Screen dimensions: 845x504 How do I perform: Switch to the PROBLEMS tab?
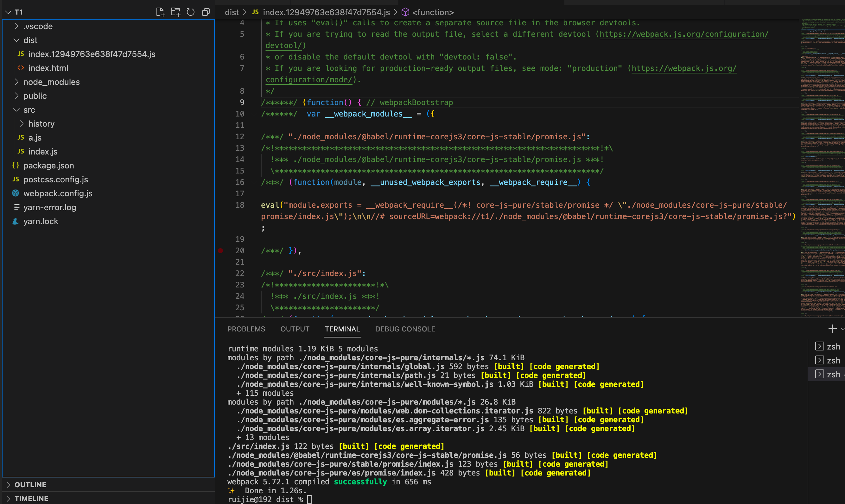[246, 329]
